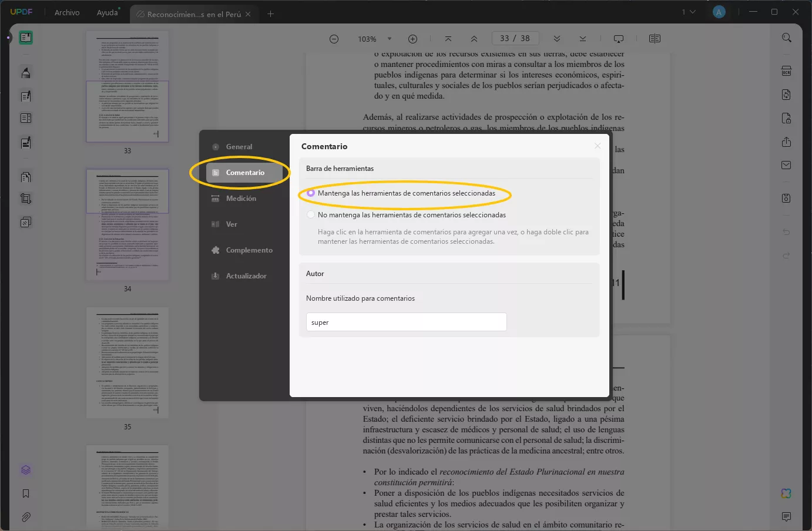Viewport: 812px width, 531px height.
Task: Open the Organize pages tool in sidebar
Action: 26,118
